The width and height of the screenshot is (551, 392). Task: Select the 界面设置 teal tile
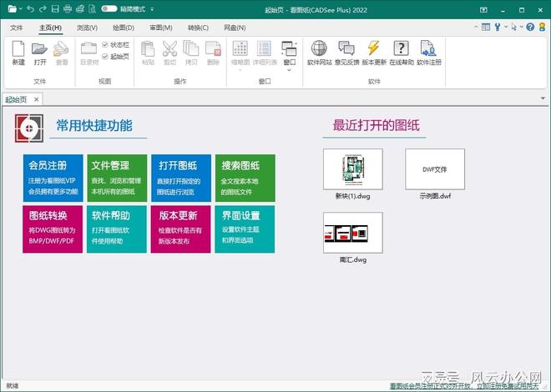(x=245, y=228)
